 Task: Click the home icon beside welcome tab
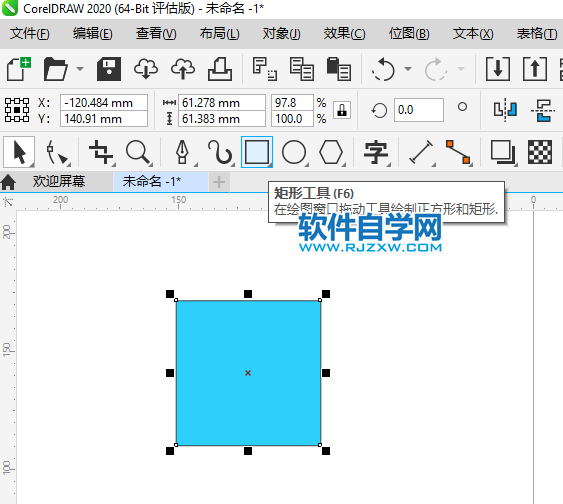8,182
